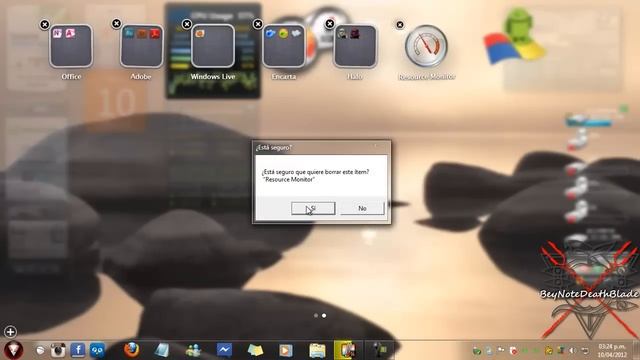Screen dimensions: 640x360
Task: Open the volume speaker tray icon
Action: point(573,351)
